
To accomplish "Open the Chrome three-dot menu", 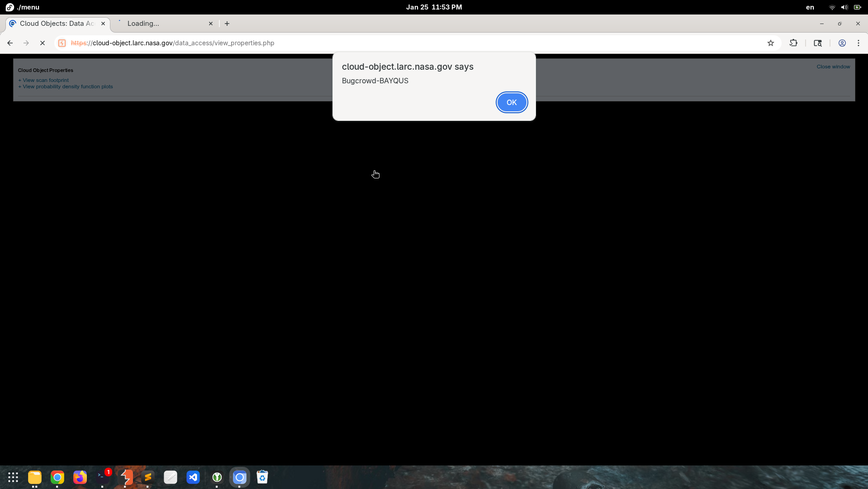I will pyautogui.click(x=859, y=43).
